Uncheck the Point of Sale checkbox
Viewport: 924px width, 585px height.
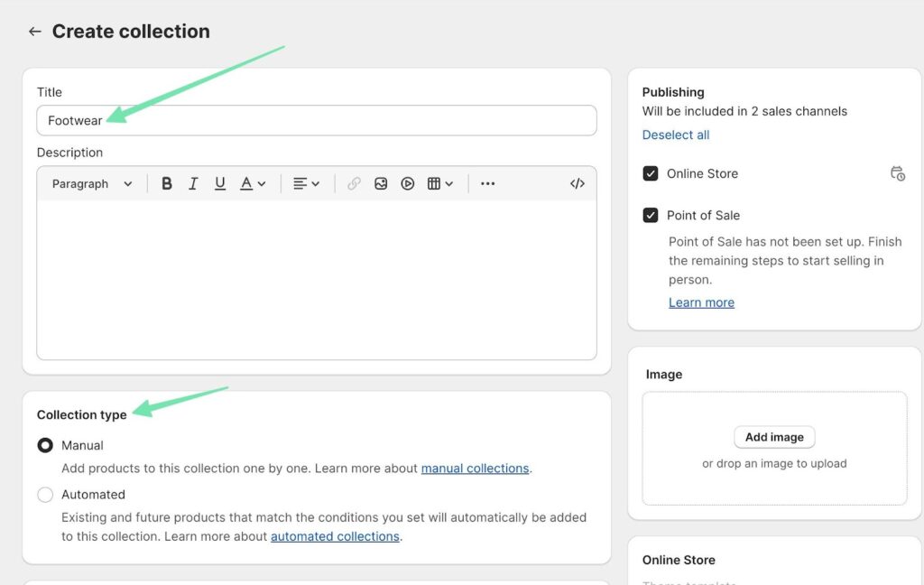651,215
